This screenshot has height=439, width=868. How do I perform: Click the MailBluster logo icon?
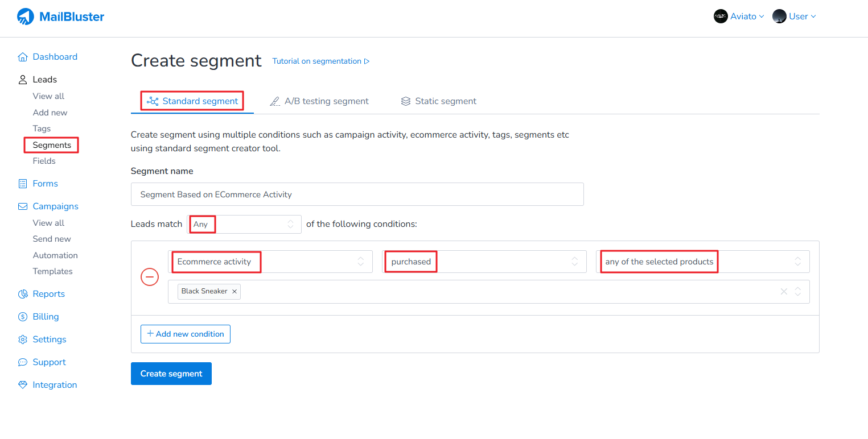[x=26, y=16]
